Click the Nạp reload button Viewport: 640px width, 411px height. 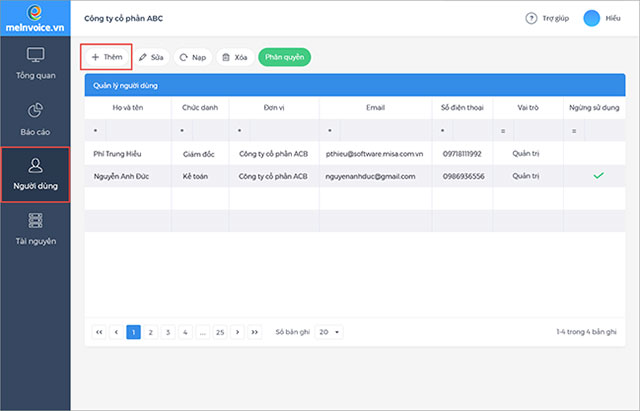tap(193, 57)
